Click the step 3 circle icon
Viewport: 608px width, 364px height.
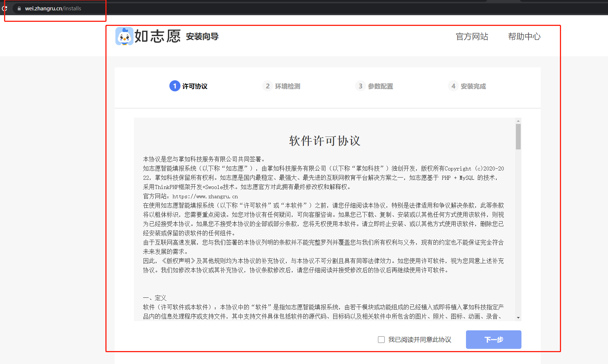point(361,86)
